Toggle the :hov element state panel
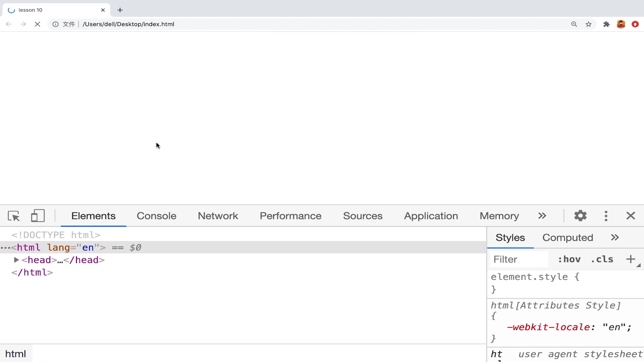 click(569, 259)
